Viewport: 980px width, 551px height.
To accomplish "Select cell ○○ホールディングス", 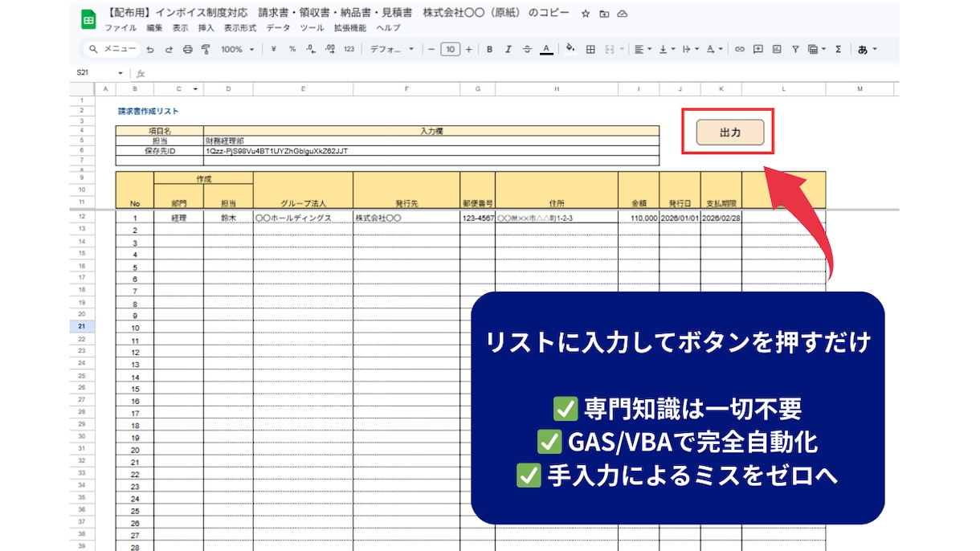I will [303, 218].
